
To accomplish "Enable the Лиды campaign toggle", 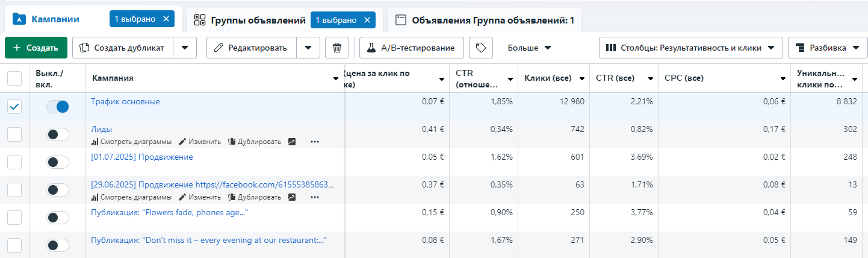I will tap(58, 134).
